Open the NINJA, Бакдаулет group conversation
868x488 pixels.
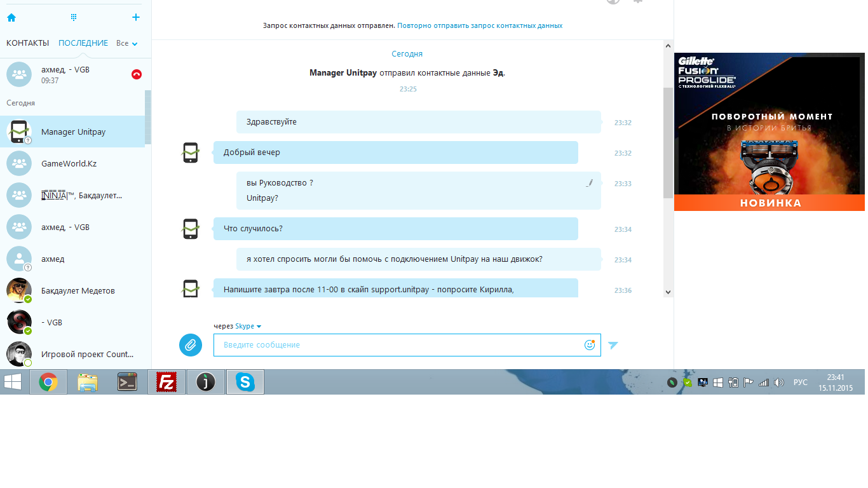[72, 195]
